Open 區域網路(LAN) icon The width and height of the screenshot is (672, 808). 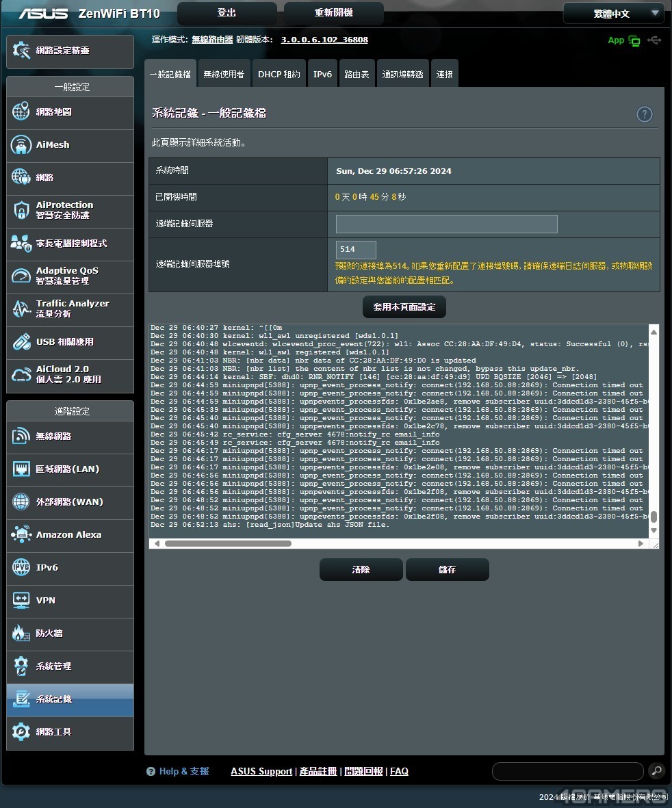click(21, 469)
